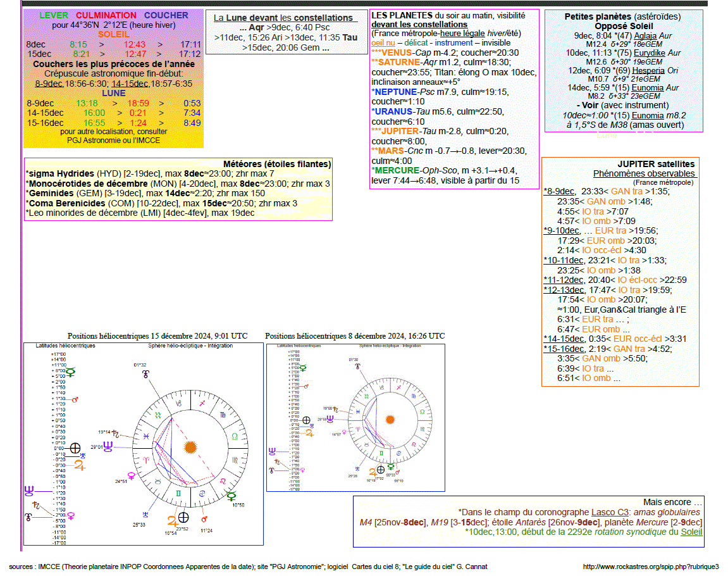Open the Hesperia asteroid link
Screen dimensions: 728x576
(x=648, y=71)
